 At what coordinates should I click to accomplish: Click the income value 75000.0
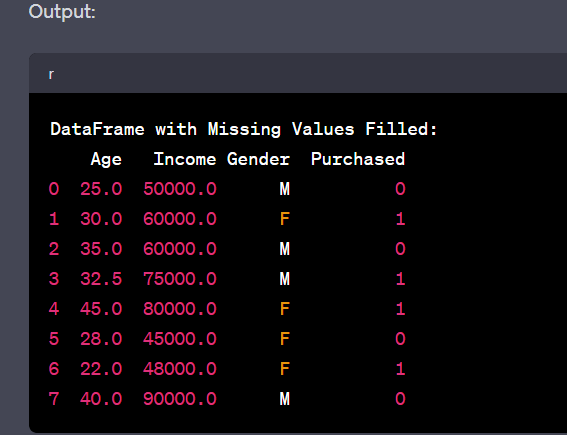[180, 279]
